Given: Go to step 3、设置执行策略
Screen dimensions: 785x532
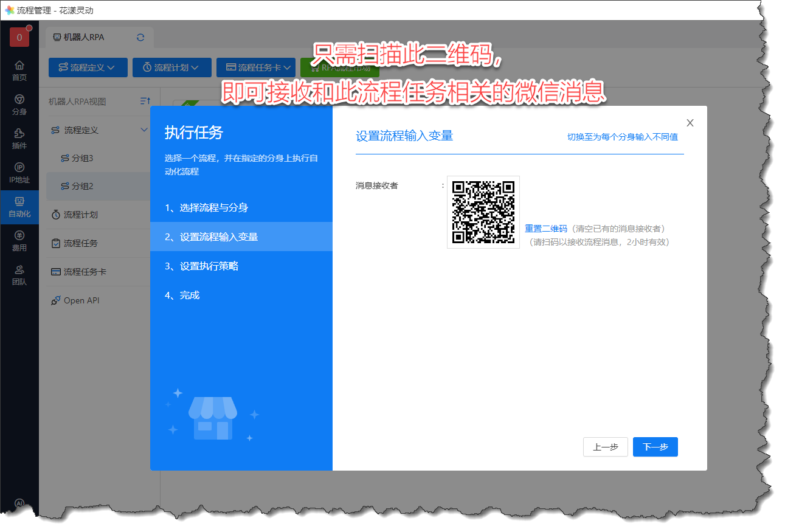Looking at the screenshot, I should pyautogui.click(x=241, y=266).
